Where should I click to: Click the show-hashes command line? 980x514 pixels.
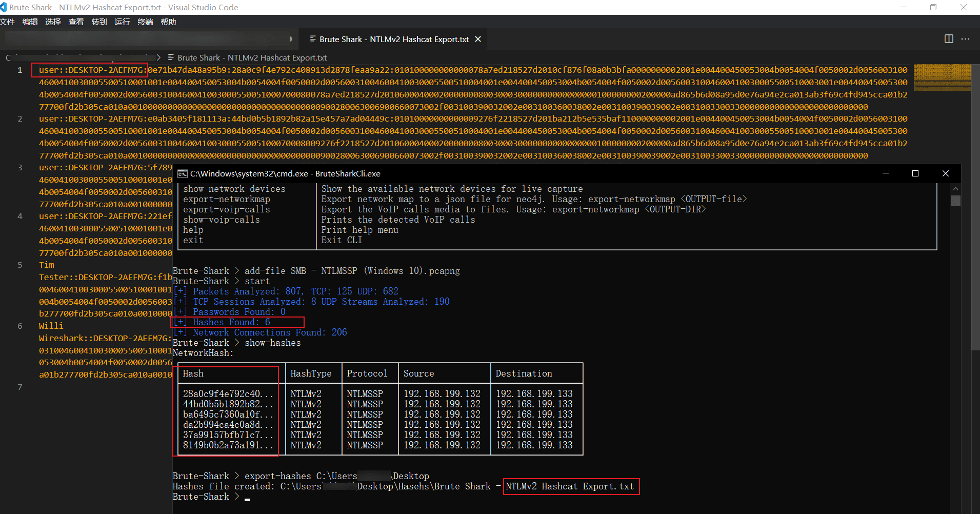click(x=237, y=343)
